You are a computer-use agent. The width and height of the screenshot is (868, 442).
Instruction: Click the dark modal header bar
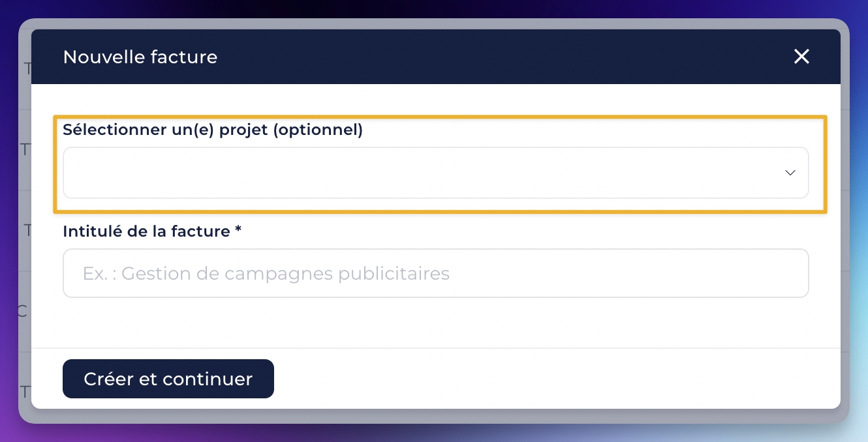coord(457,57)
